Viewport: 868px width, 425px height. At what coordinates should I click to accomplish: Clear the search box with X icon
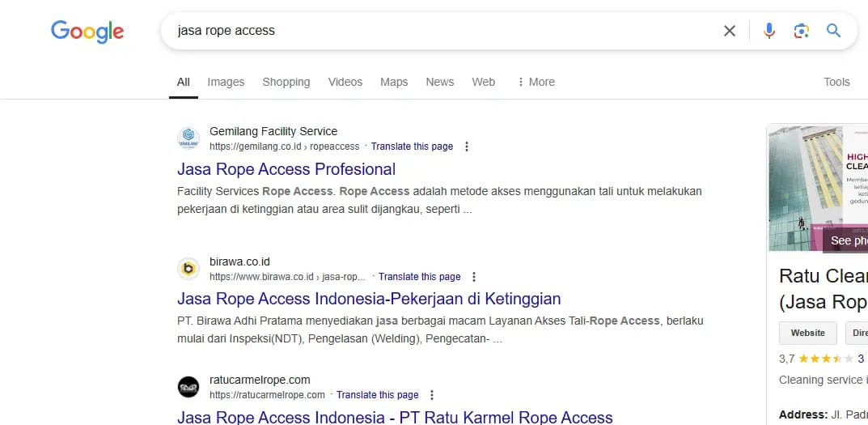pyautogui.click(x=730, y=31)
